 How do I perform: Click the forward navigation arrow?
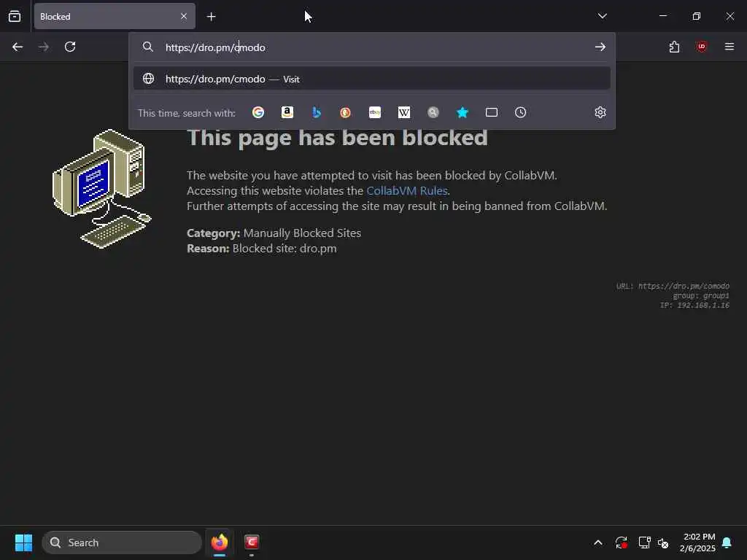click(x=44, y=47)
